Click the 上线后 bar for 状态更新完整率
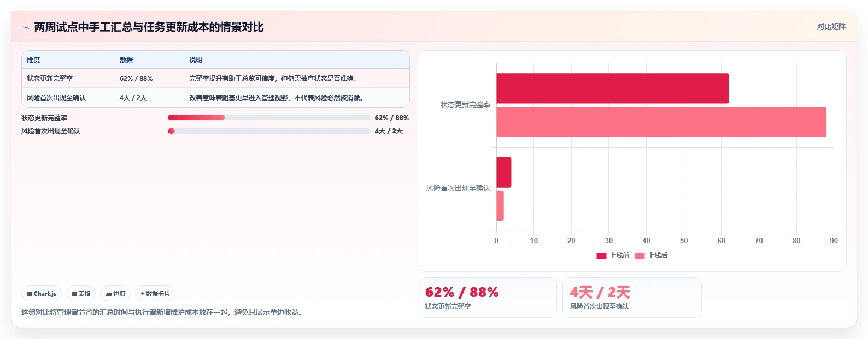Screen dimensions: 868x339 click(661, 122)
